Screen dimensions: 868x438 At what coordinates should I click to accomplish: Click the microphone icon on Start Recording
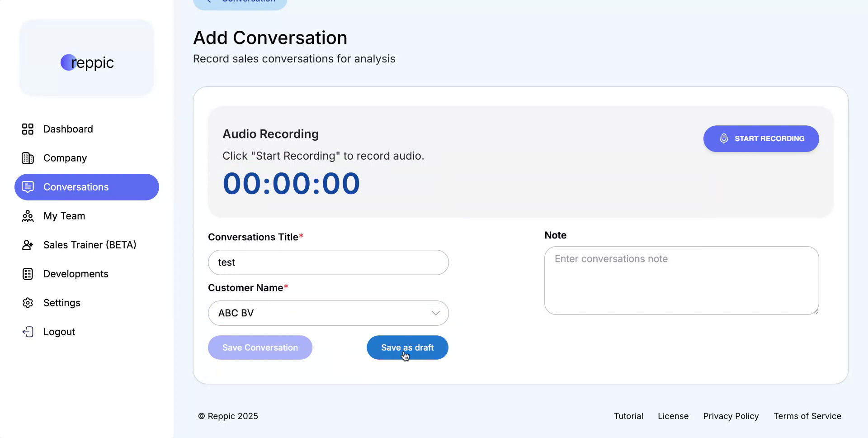point(724,138)
